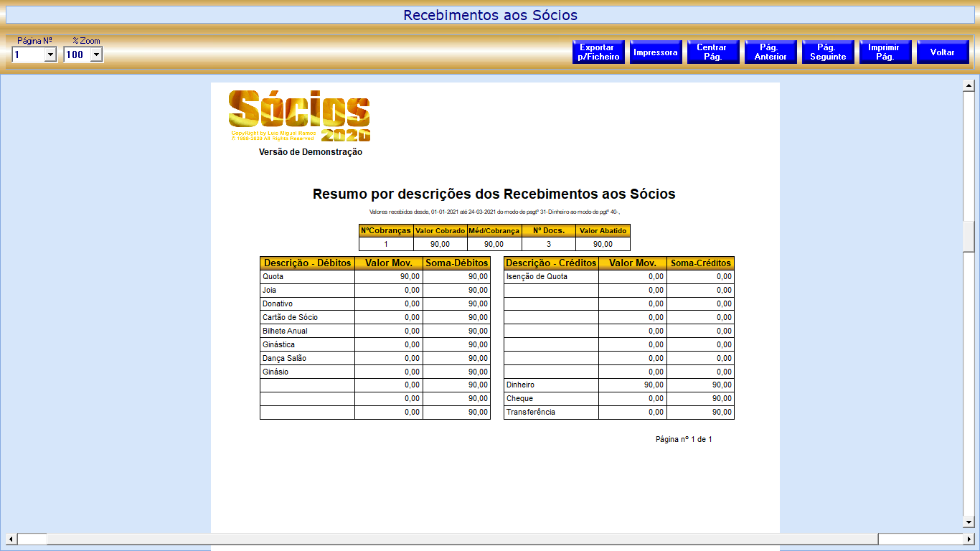Open the Impressora printer settings

(x=656, y=52)
